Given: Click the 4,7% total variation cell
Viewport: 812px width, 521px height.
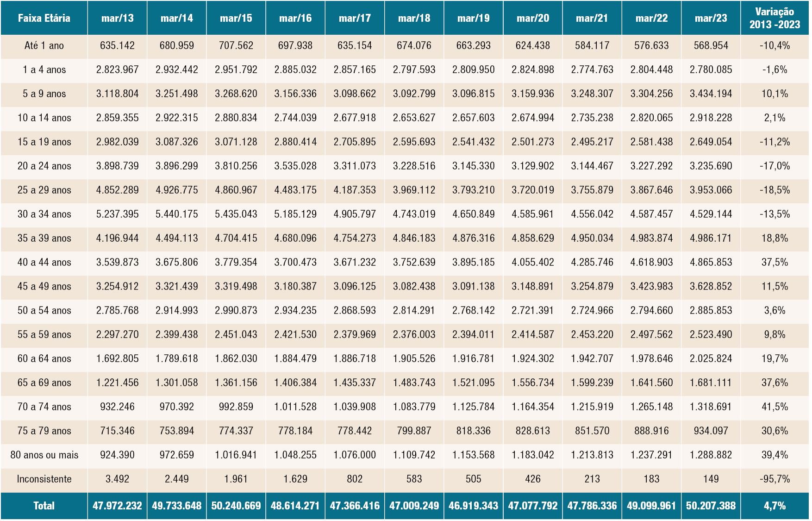Looking at the screenshot, I should coord(775,506).
